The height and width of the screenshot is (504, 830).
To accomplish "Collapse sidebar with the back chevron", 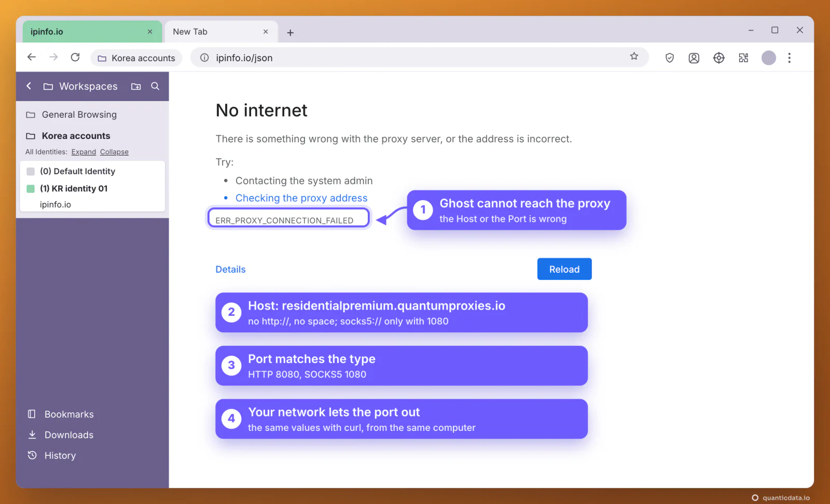I will [29, 86].
